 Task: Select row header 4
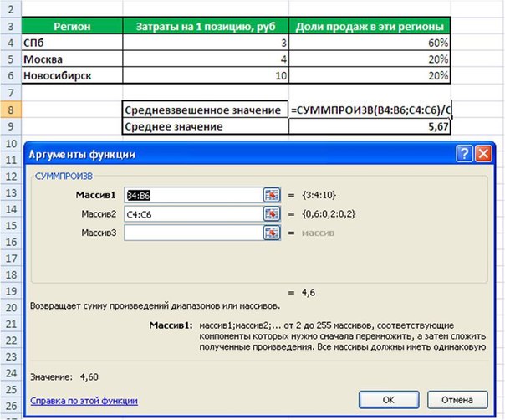(9, 44)
